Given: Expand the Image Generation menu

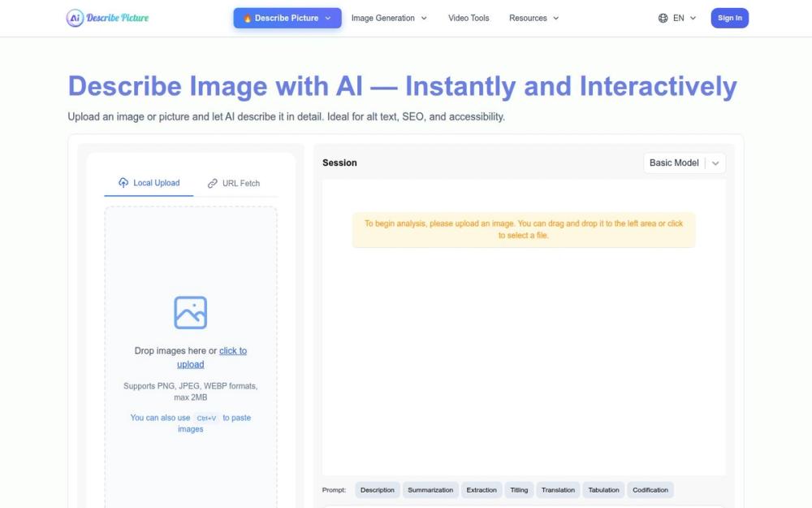Looking at the screenshot, I should click(389, 17).
